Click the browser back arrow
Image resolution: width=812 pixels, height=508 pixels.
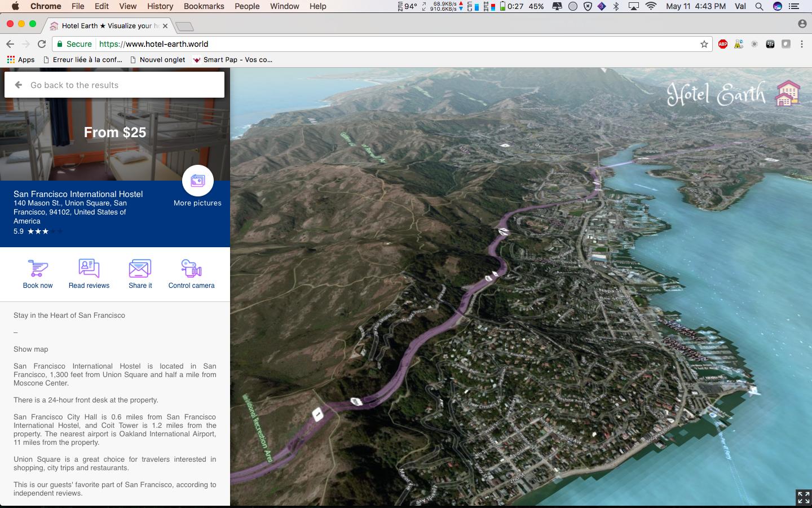(x=10, y=44)
